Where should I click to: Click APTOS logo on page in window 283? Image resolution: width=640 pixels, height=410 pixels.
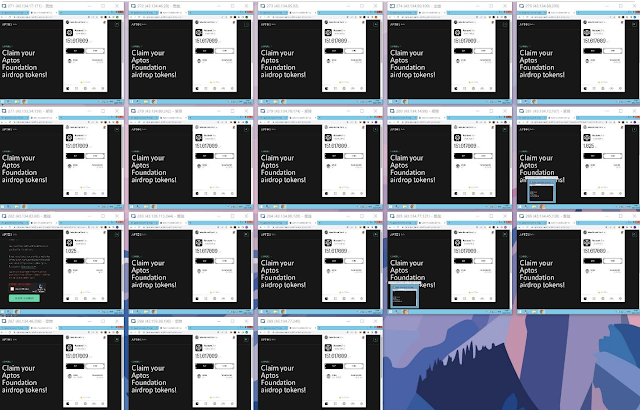coord(138,235)
